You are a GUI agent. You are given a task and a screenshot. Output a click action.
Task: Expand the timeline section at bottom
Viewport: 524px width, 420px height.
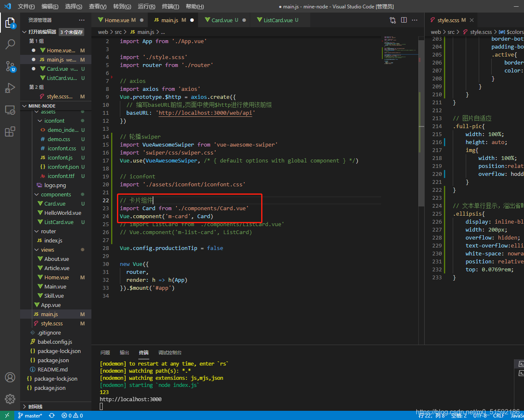(35, 406)
